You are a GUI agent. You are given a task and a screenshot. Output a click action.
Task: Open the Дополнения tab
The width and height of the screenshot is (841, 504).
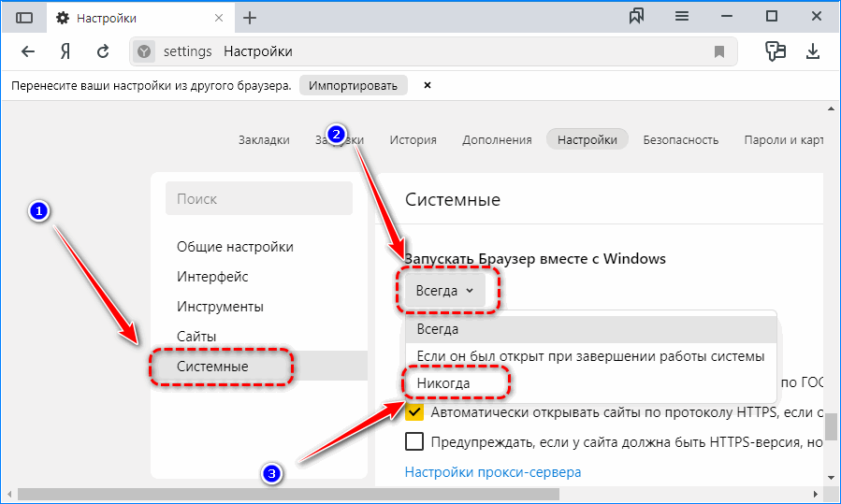tap(497, 139)
